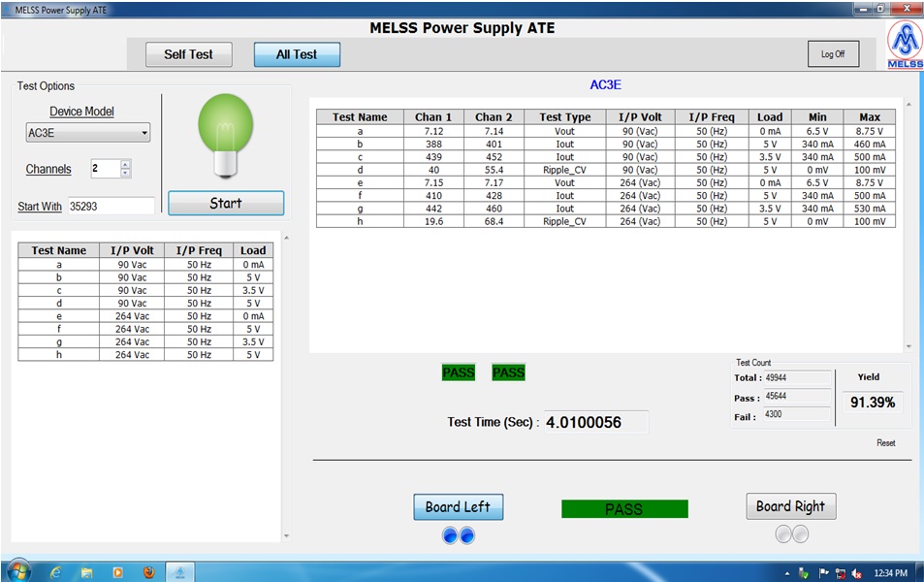924x582 pixels.
Task: Decrease the Channels value with the down arrow
Action: 125,173
